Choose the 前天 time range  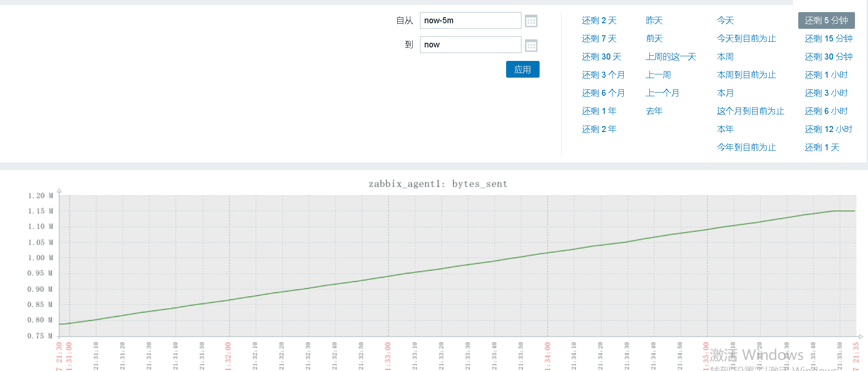tap(654, 39)
